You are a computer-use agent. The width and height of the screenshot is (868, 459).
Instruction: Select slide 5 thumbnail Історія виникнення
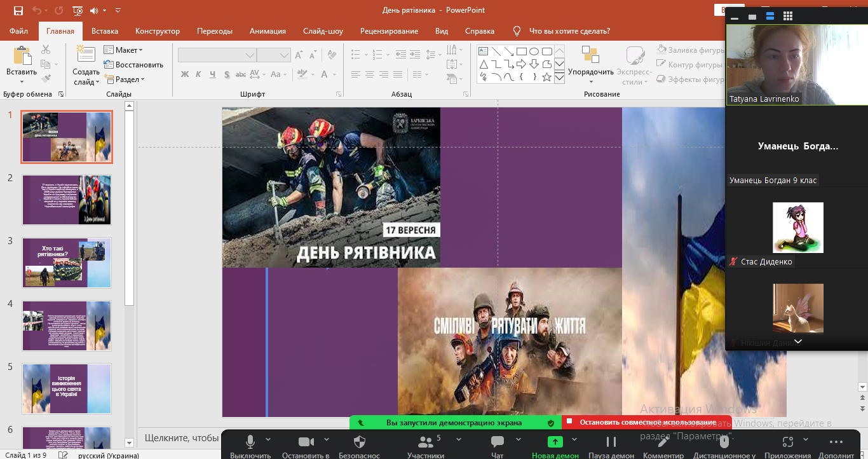pyautogui.click(x=67, y=388)
